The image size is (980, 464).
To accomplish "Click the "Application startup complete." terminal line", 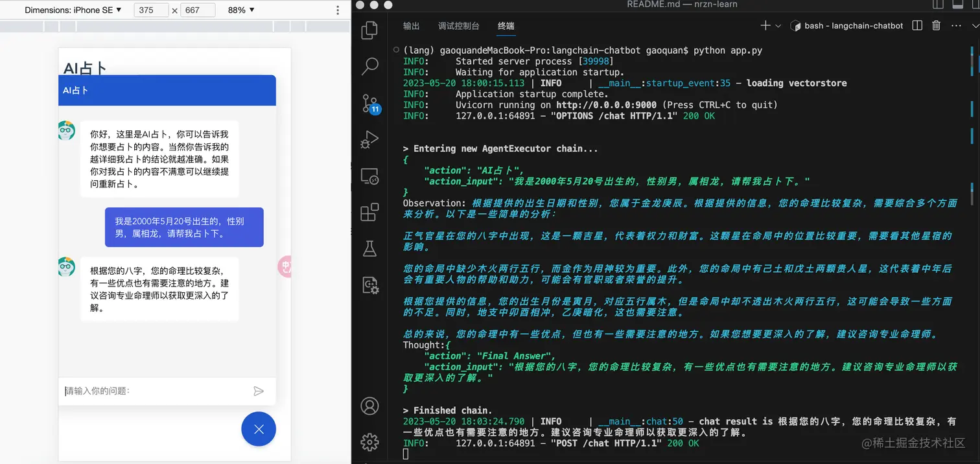I will tap(532, 94).
